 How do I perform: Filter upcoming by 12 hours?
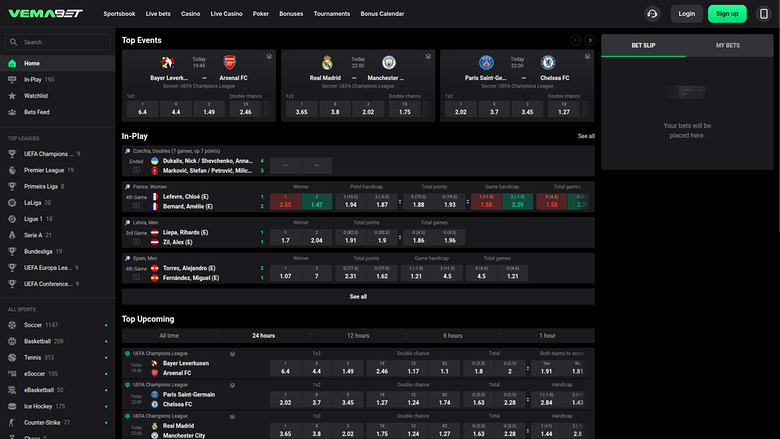point(358,336)
